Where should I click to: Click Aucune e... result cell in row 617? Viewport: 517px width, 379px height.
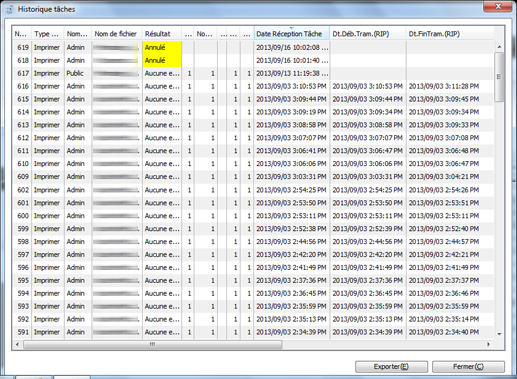click(x=162, y=73)
